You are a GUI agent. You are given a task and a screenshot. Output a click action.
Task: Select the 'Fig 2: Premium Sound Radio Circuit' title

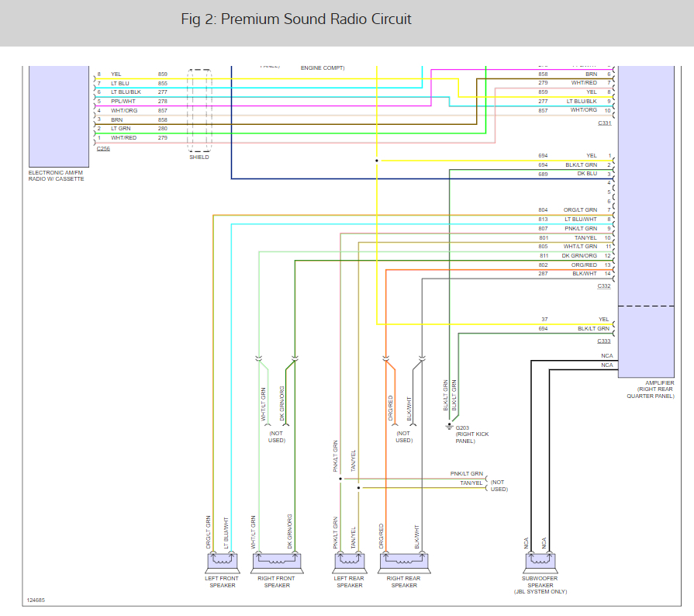296,19
